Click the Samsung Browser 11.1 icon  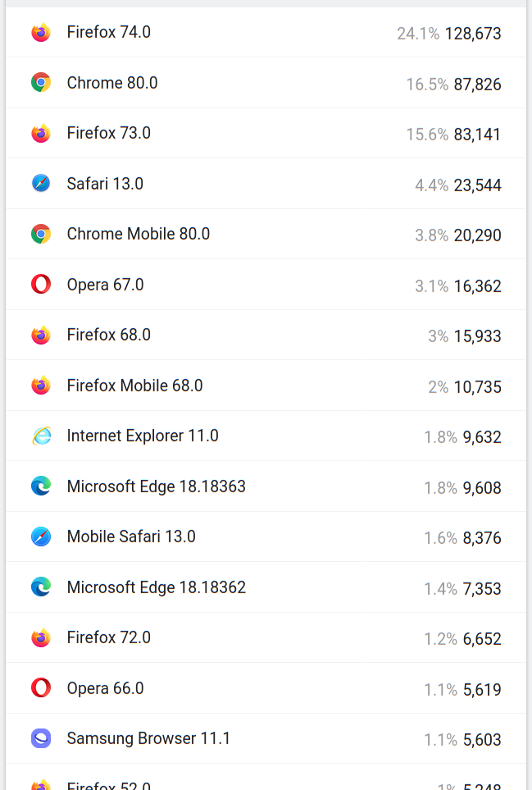(41, 738)
